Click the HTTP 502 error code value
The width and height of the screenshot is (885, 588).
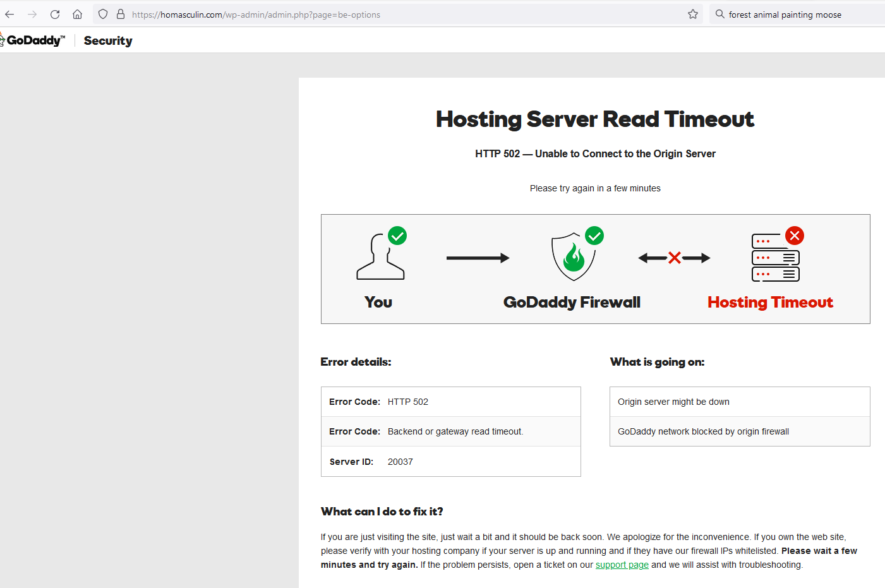coord(408,402)
